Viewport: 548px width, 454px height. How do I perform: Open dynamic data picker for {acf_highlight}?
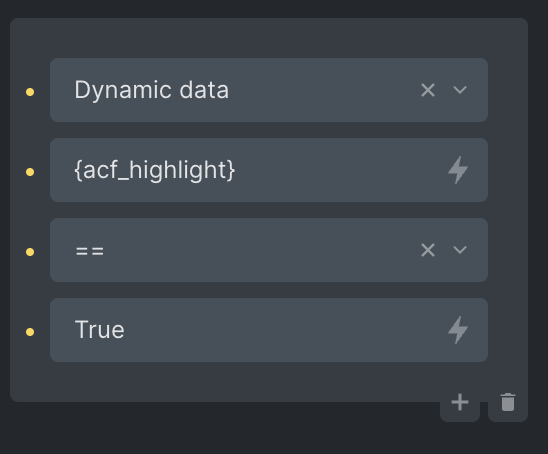click(x=458, y=170)
